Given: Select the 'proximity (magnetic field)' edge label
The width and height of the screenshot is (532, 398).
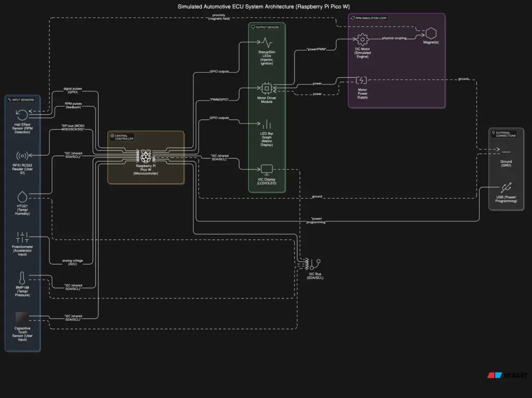Looking at the screenshot, I should point(219,17).
